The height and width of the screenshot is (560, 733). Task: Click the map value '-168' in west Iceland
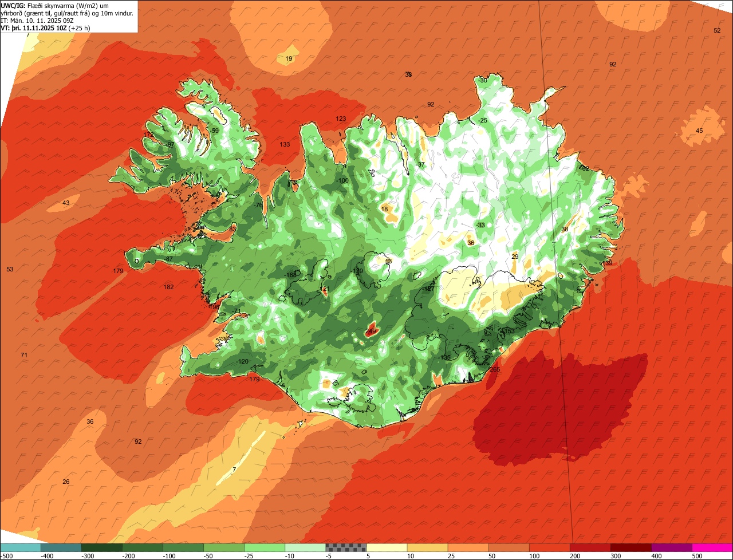291,275
